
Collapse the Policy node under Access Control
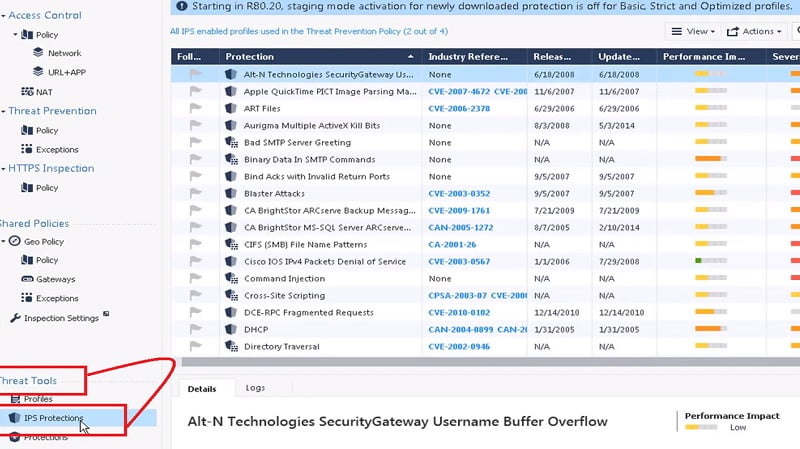(x=15, y=35)
